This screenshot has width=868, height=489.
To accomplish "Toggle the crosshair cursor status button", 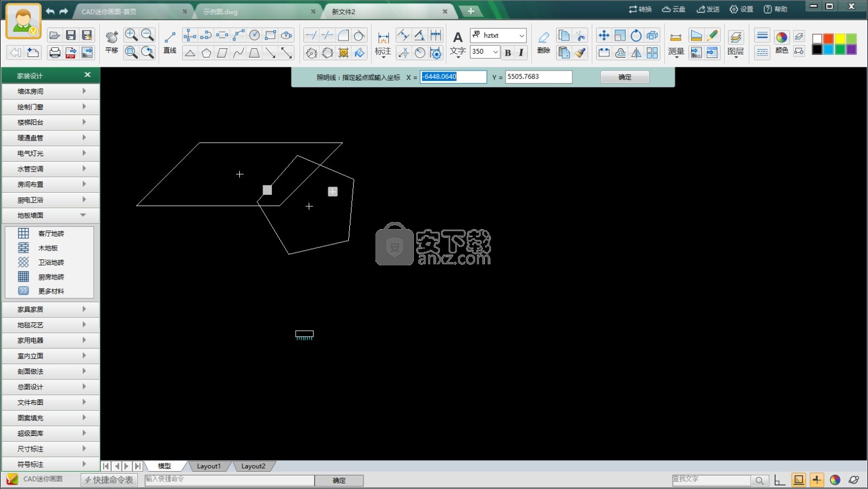I will point(816,480).
